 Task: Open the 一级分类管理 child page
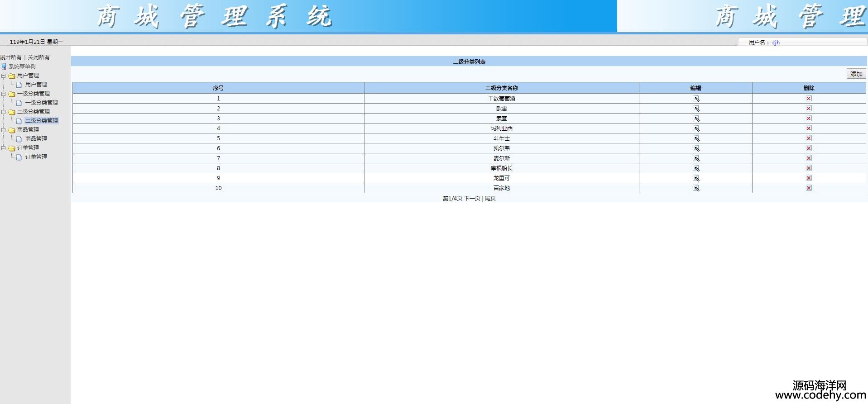pyautogui.click(x=42, y=103)
